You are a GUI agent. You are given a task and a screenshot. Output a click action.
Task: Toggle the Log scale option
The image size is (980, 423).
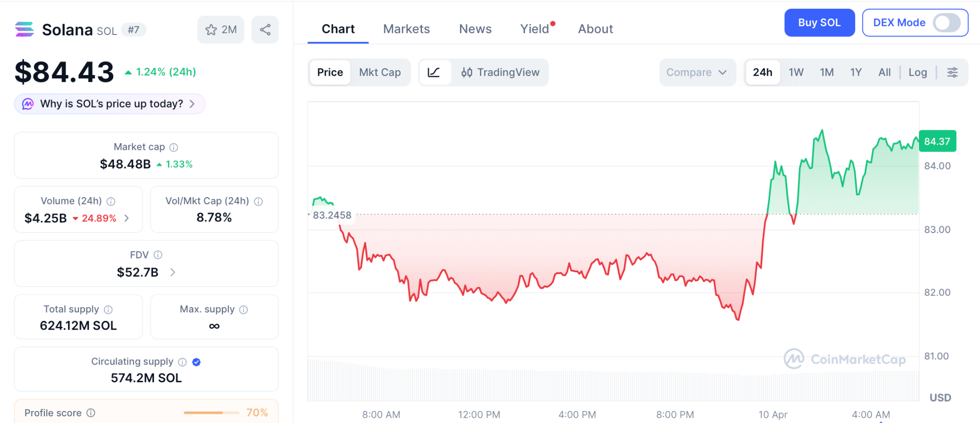[x=917, y=72]
